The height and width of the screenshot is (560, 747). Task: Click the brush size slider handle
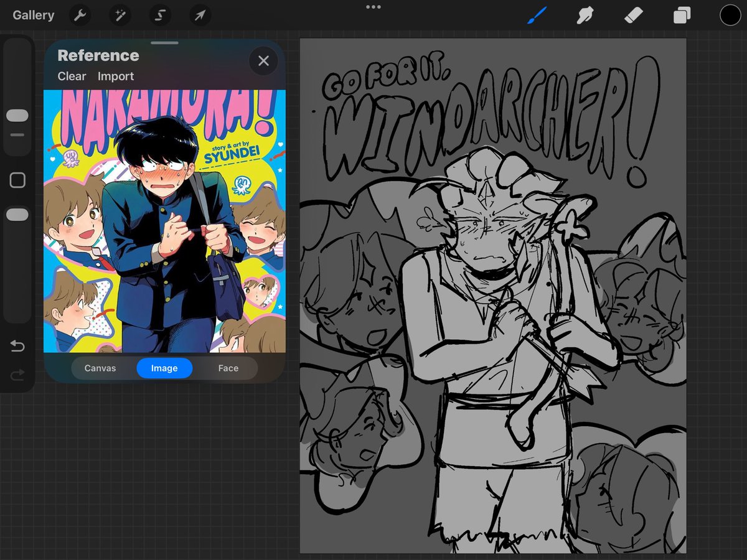(x=17, y=116)
